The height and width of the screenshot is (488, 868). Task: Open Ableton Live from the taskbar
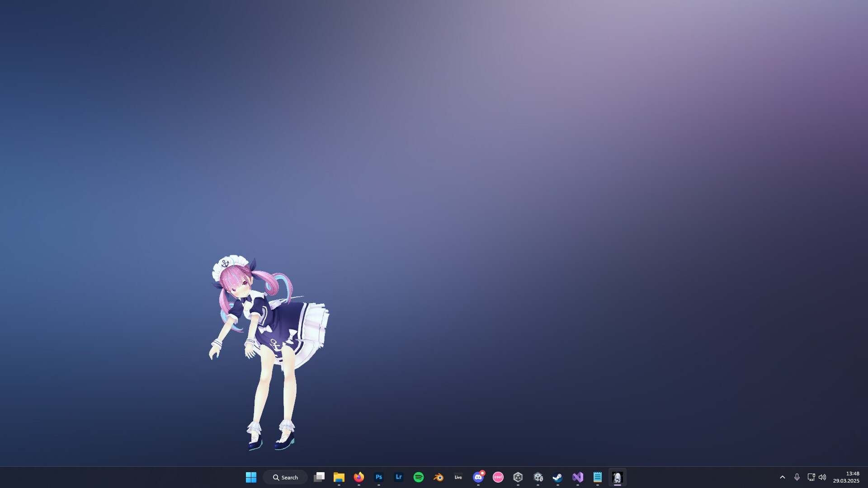(458, 477)
